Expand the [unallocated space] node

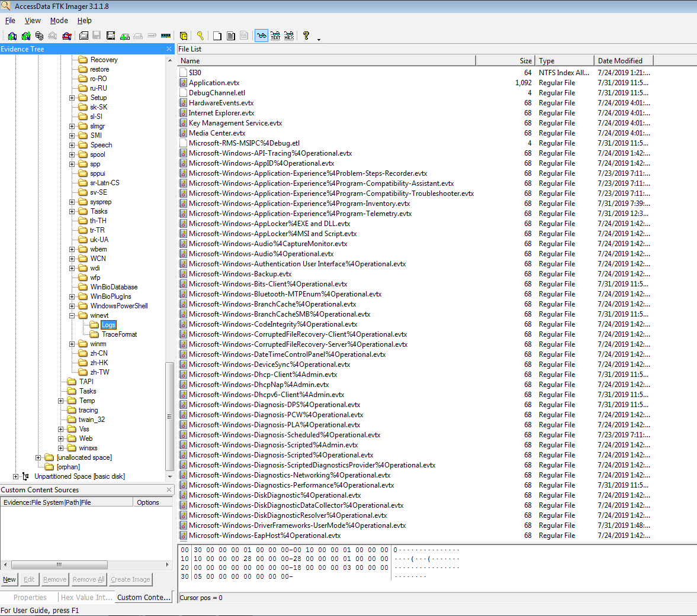click(x=38, y=457)
